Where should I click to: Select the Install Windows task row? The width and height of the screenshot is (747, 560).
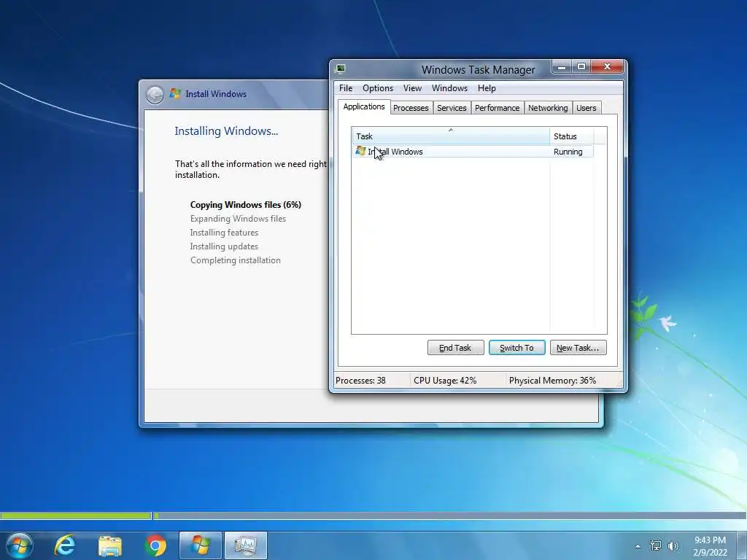[473, 152]
